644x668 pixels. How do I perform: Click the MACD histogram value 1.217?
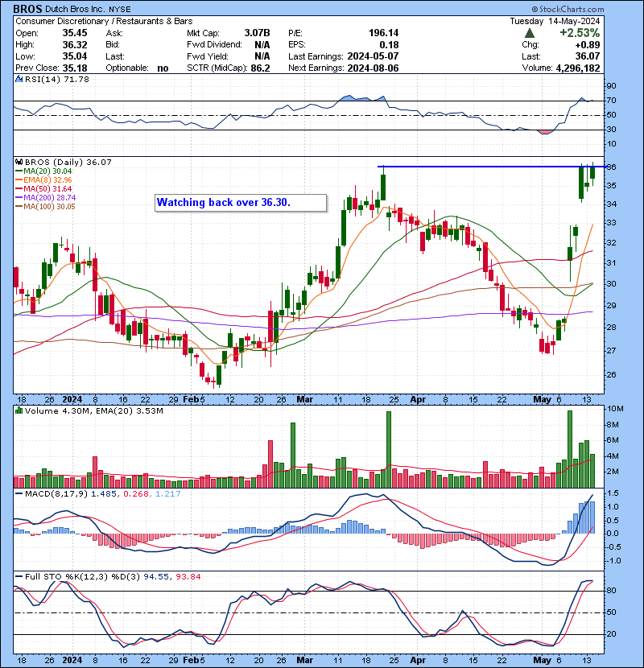click(168, 494)
